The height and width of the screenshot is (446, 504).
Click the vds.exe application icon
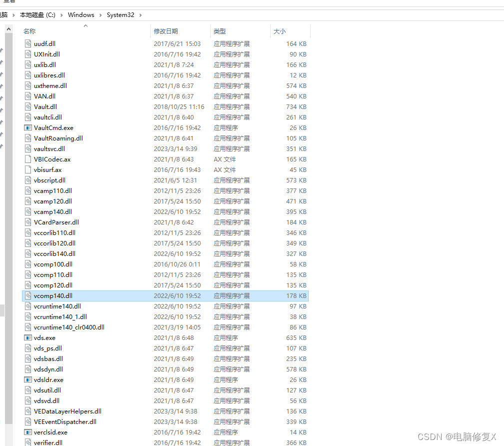[x=28, y=338]
